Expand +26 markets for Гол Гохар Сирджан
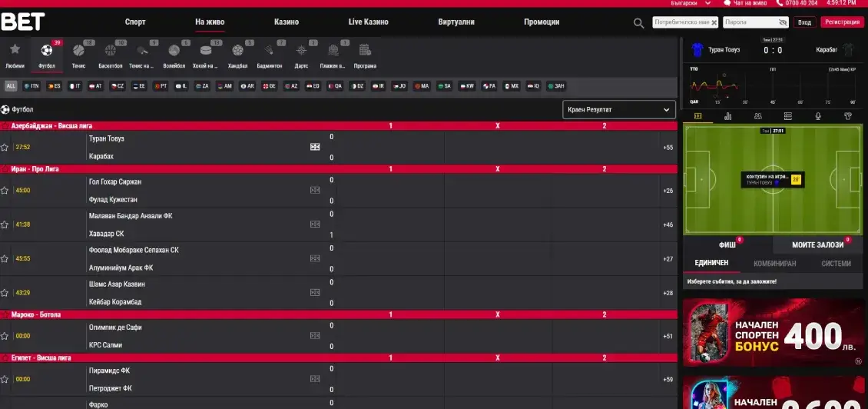This screenshot has height=409, width=868. coord(668,191)
